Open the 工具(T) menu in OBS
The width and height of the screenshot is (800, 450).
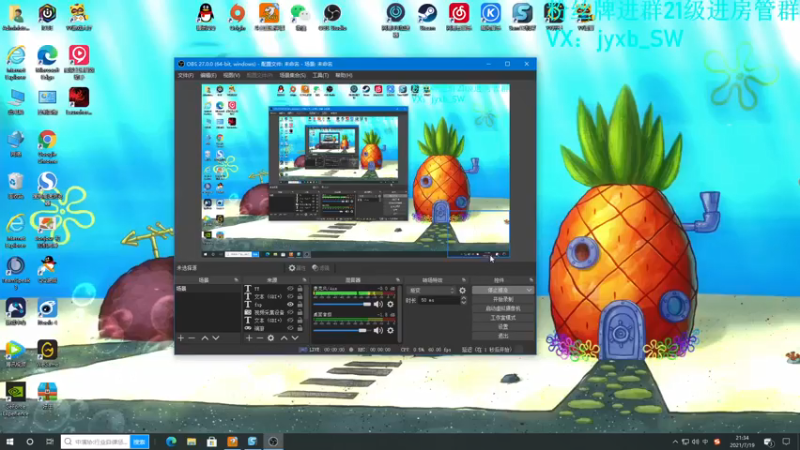320,75
